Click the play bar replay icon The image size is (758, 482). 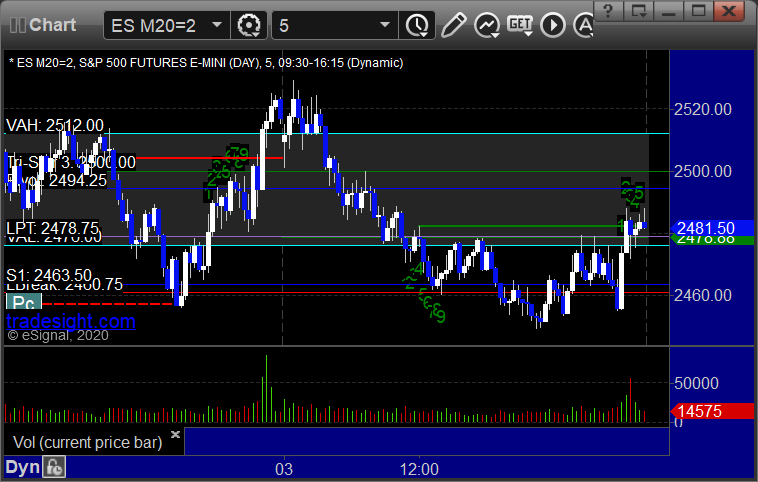[x=553, y=25]
